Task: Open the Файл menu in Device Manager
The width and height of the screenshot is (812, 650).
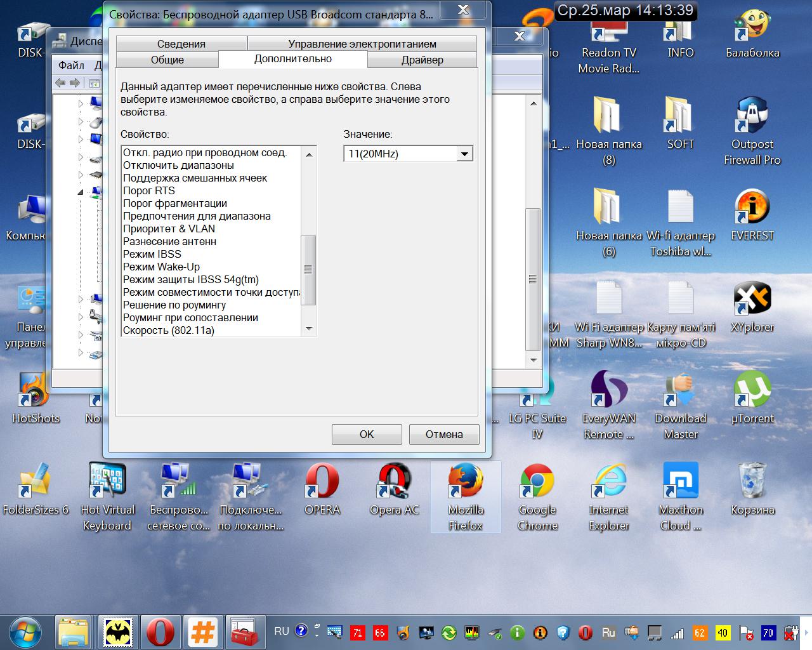Action: (x=71, y=65)
